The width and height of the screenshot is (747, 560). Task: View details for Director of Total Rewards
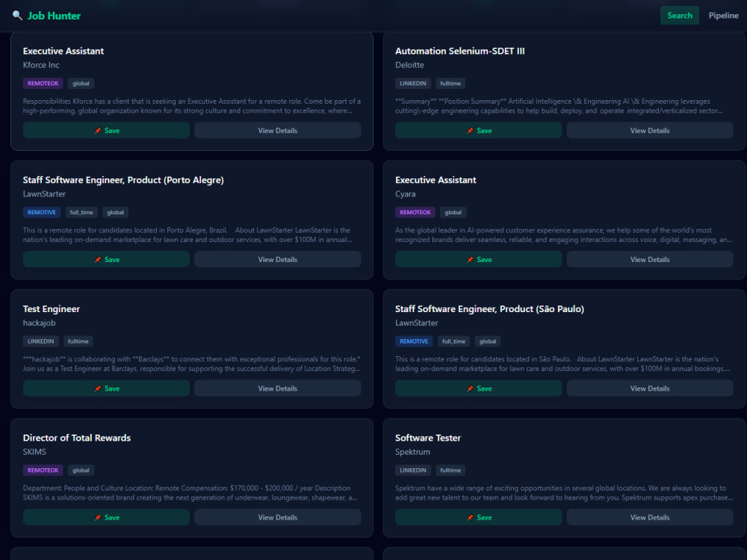(278, 517)
